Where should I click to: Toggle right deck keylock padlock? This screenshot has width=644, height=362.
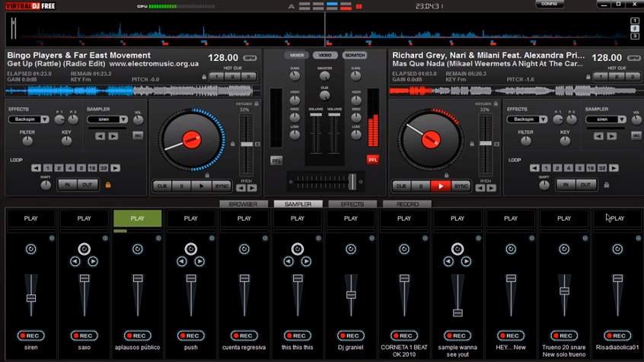point(496,104)
